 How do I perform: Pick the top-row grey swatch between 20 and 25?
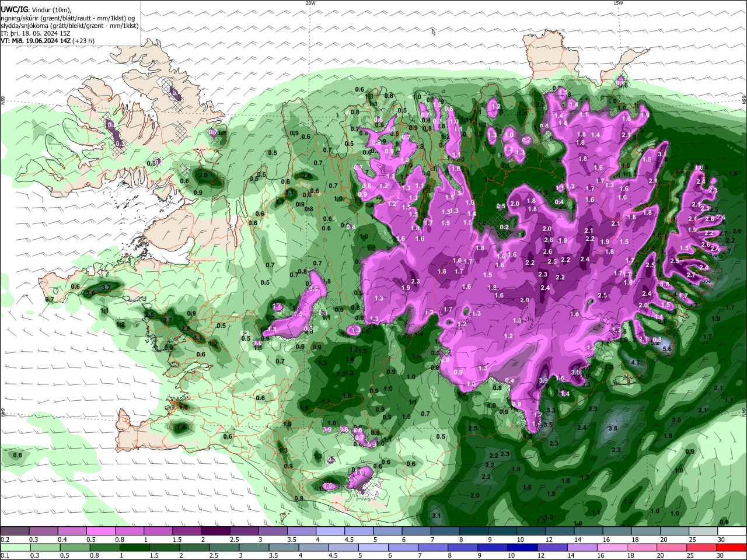tap(674, 531)
